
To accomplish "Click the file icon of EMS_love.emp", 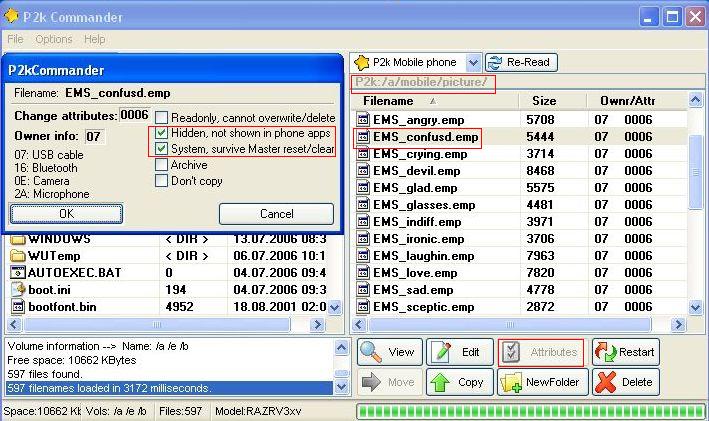I will pyautogui.click(x=363, y=273).
